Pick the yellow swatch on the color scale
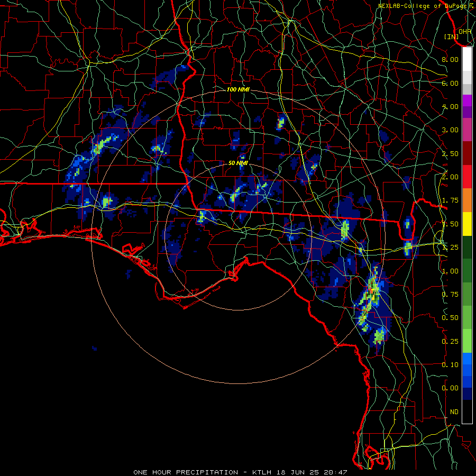The width and height of the screenshot is (476, 476). [x=467, y=224]
